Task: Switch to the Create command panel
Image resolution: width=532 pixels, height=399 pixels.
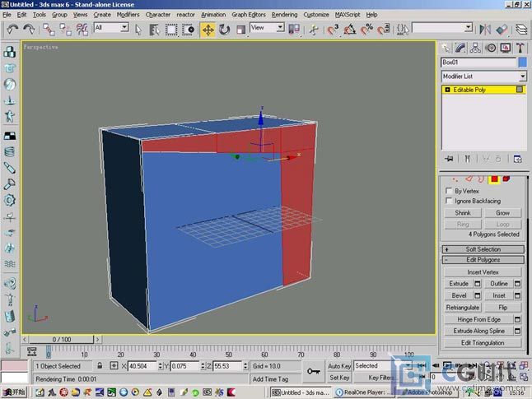Action: (x=446, y=49)
